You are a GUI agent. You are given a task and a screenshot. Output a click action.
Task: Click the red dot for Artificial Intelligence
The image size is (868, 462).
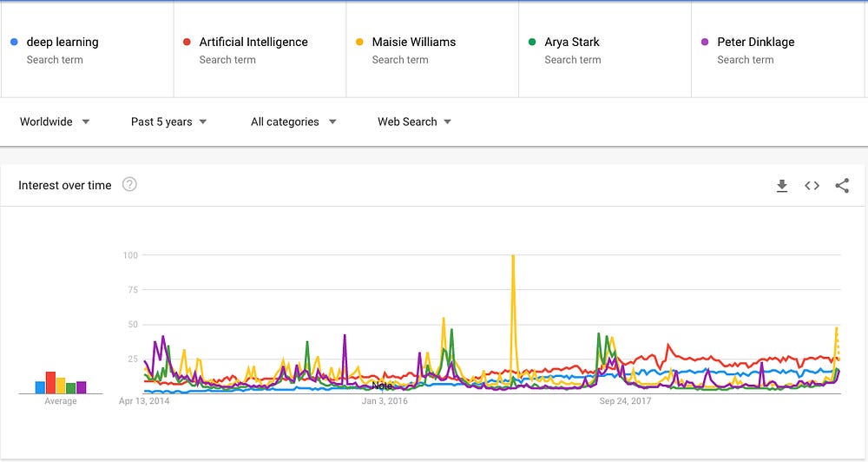click(187, 42)
